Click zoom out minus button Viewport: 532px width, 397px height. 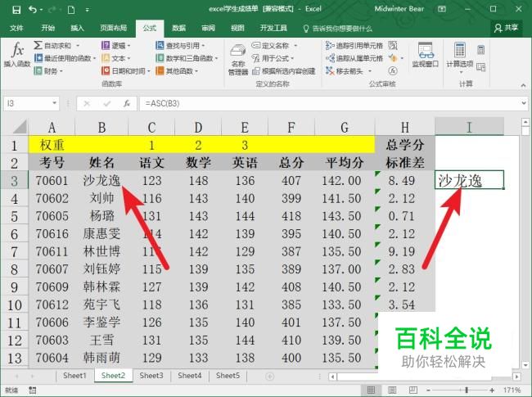point(428,390)
